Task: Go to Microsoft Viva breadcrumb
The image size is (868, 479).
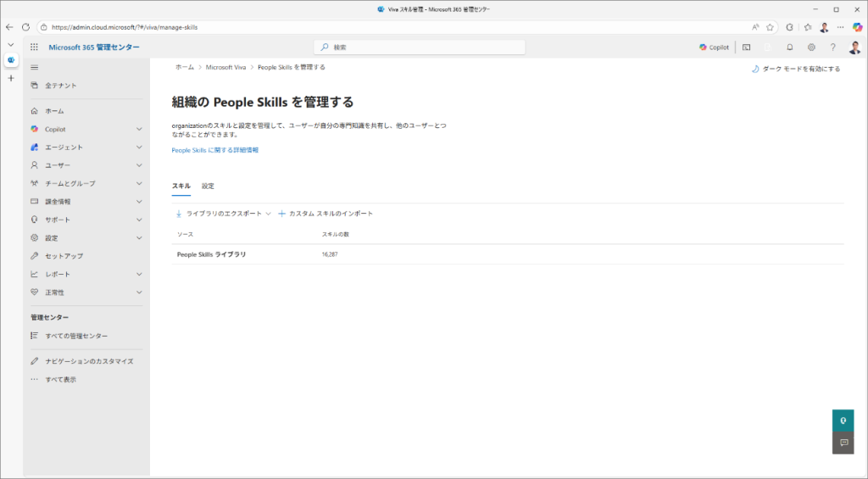Action: pyautogui.click(x=225, y=67)
